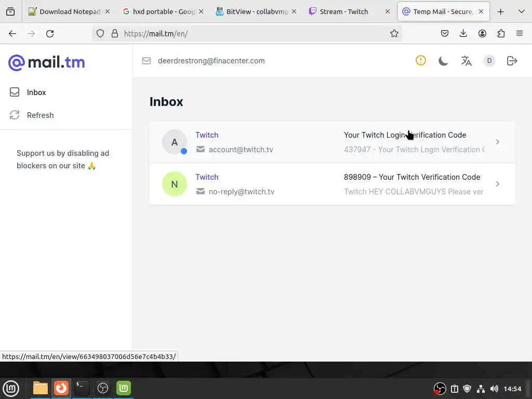Viewport: 532px width, 399px height.
Task: Switch to the Stream - Twitch tab
Action: (x=350, y=11)
